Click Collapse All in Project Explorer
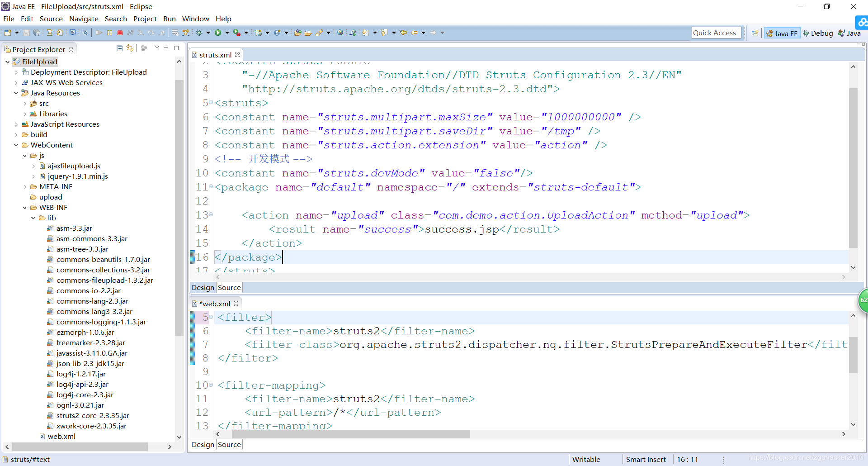This screenshot has height=466, width=868. pos(119,48)
